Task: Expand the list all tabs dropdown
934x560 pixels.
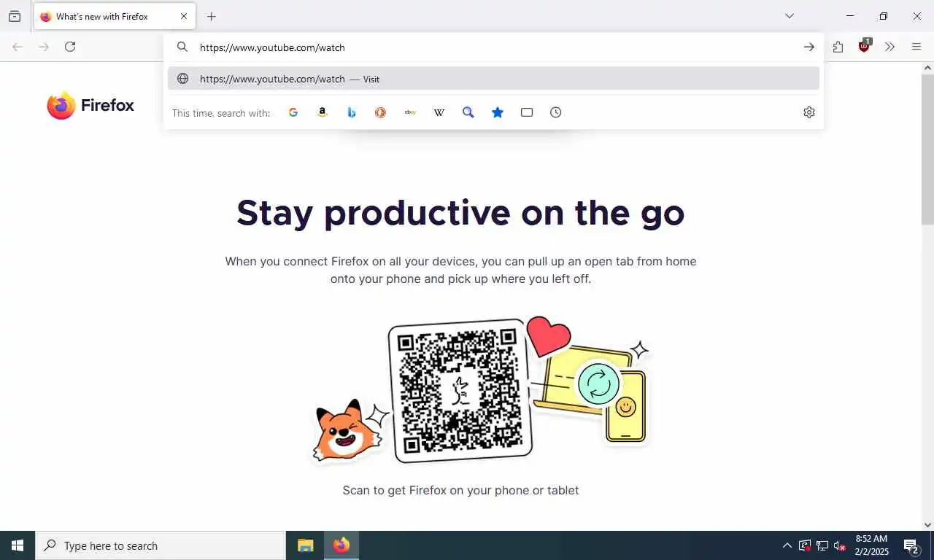Action: (790, 16)
